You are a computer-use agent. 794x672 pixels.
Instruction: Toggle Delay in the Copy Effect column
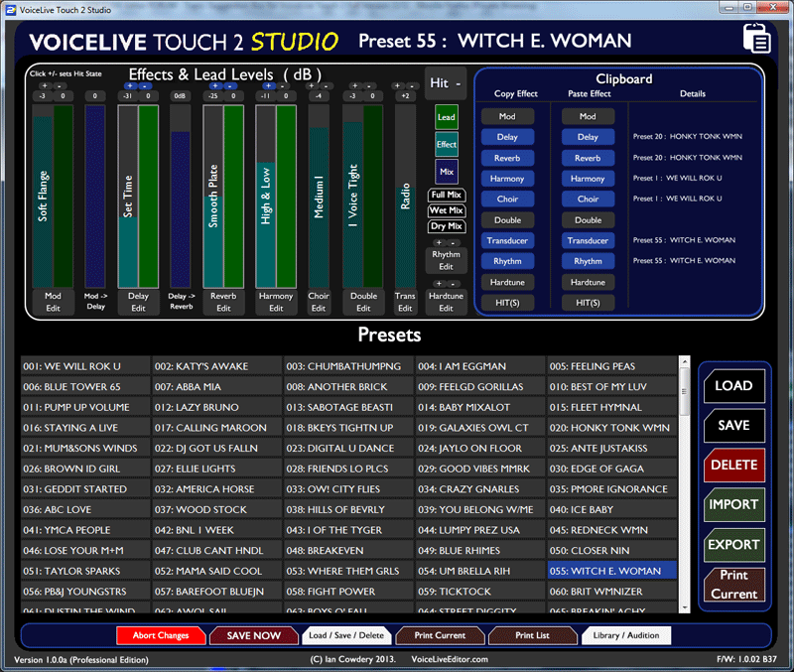point(508,137)
